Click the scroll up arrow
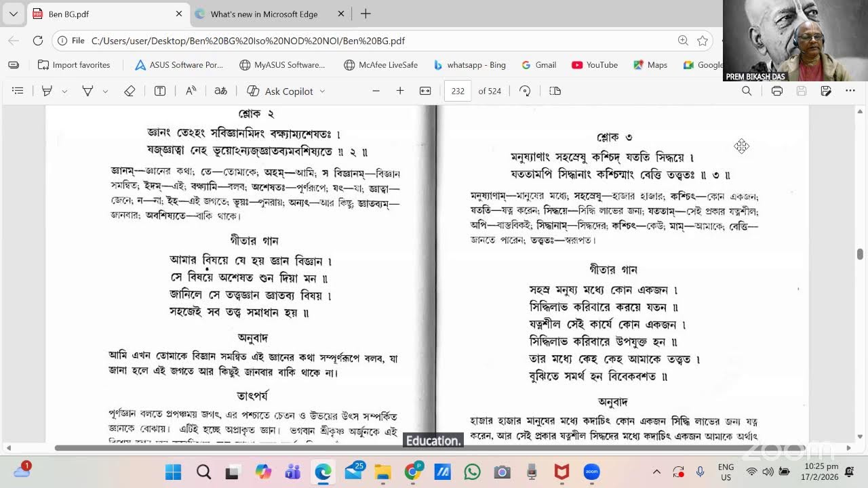 (x=861, y=111)
